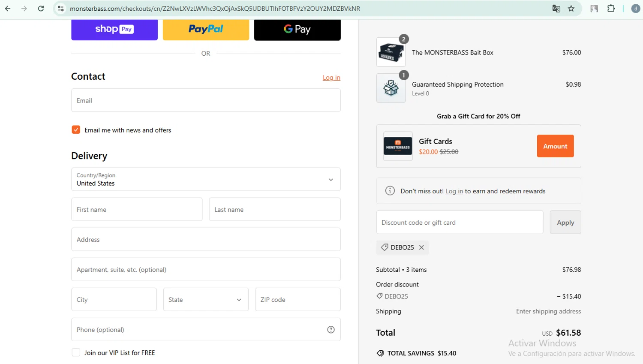Focus the Last name field
This screenshot has width=643, height=364.
tap(275, 209)
